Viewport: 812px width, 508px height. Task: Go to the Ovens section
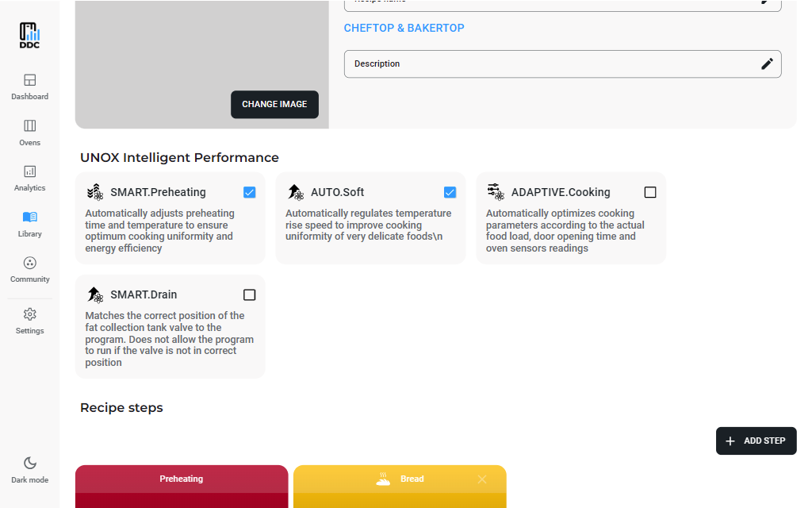[x=29, y=133]
